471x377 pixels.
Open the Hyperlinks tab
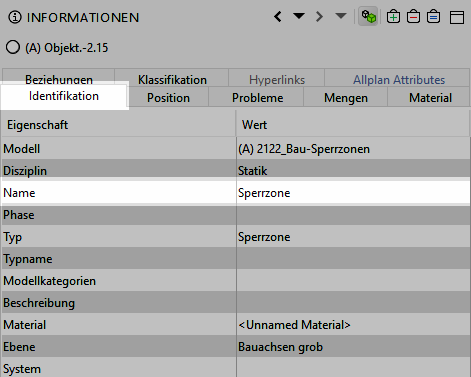coord(277,78)
